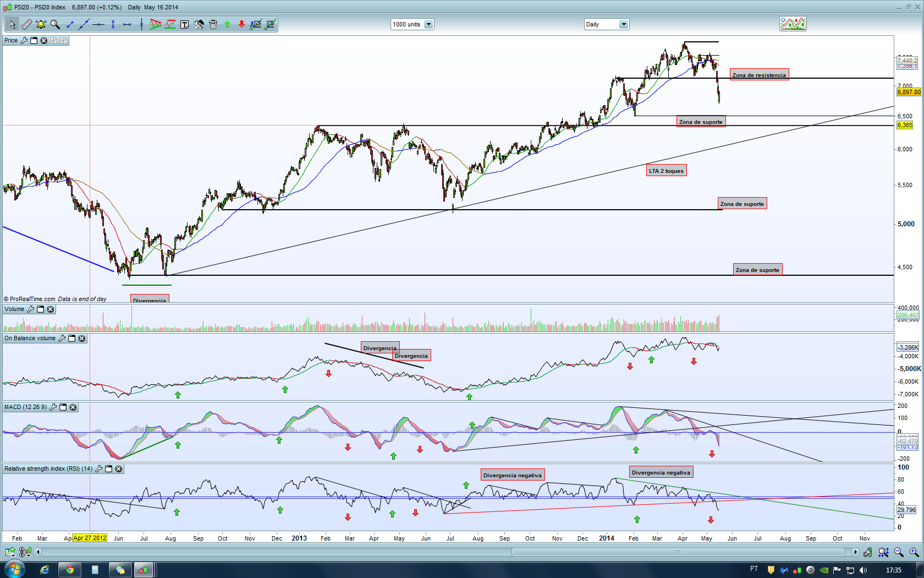
Task: Toggle Volume panel window mode
Action: point(41,309)
